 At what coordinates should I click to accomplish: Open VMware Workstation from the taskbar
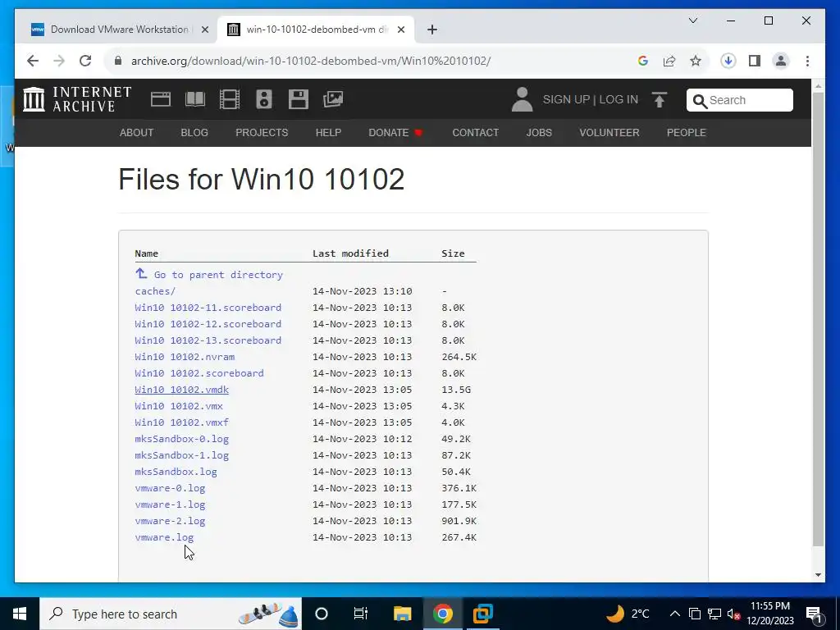click(x=482, y=614)
